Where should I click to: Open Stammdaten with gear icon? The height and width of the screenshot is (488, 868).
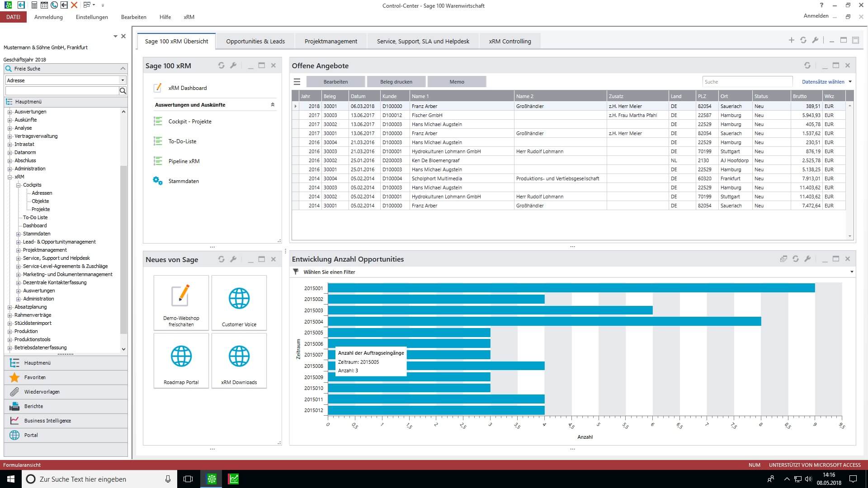coord(183,181)
